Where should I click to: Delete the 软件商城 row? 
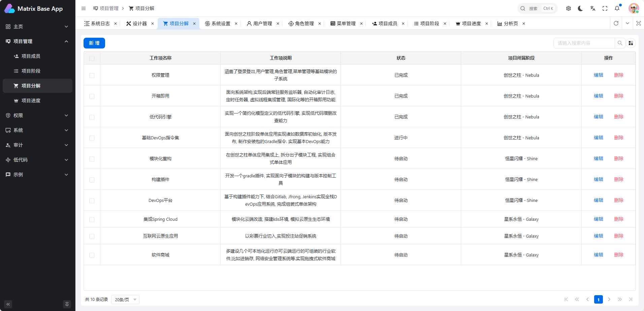click(618, 255)
